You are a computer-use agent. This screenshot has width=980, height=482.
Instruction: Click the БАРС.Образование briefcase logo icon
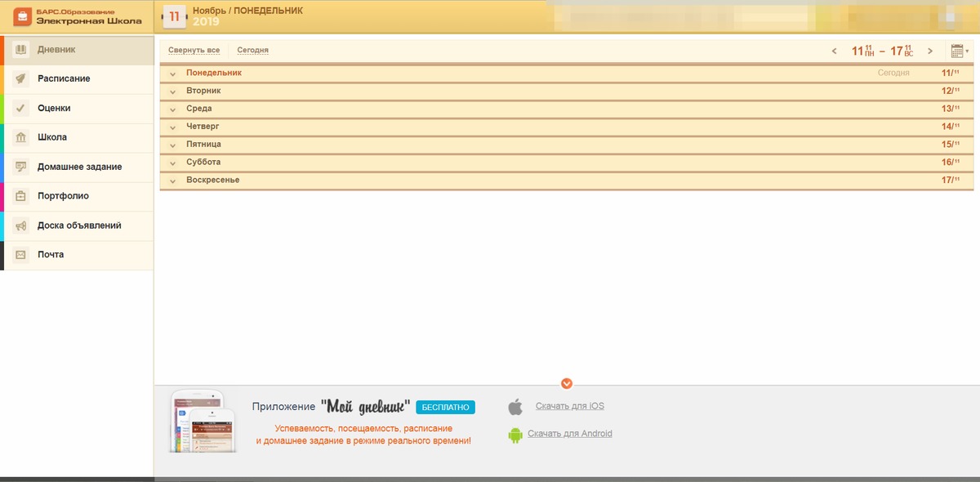coord(22,16)
